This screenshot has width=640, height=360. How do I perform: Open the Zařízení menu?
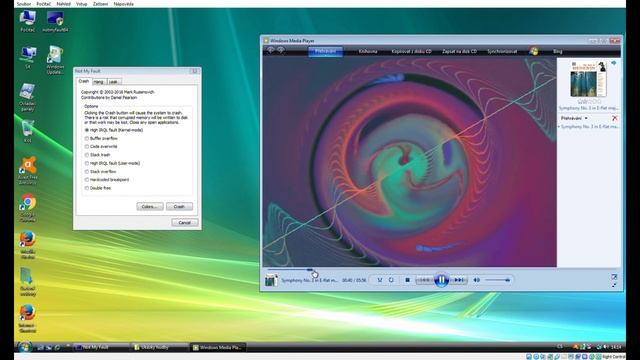100,4
